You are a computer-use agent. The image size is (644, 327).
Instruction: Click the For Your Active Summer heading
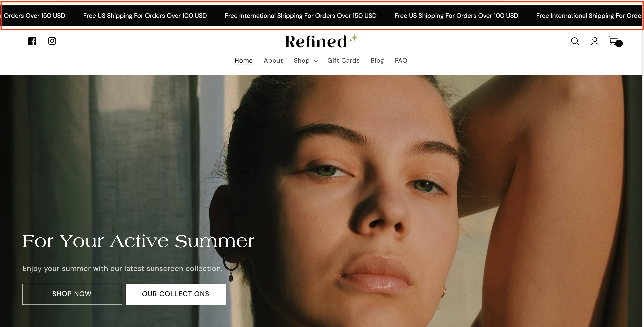[138, 241]
